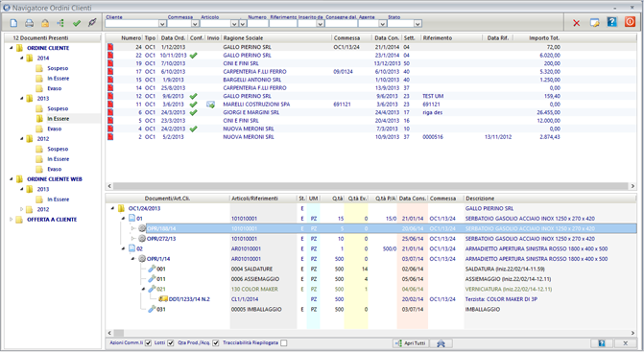Select In Essere folder under 2013

[x=58, y=119]
